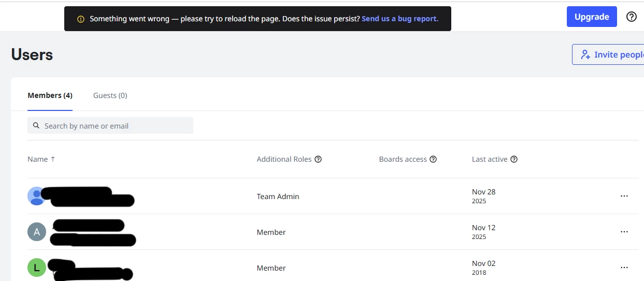Click the warning icon in the error banner
Viewport: 644px width, 281px height.
(x=80, y=19)
